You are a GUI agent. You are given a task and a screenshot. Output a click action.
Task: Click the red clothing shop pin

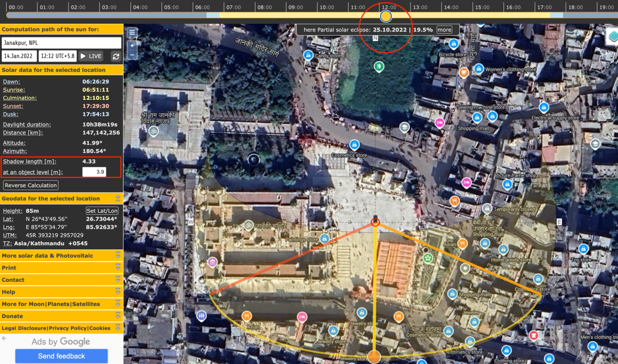pos(534,336)
